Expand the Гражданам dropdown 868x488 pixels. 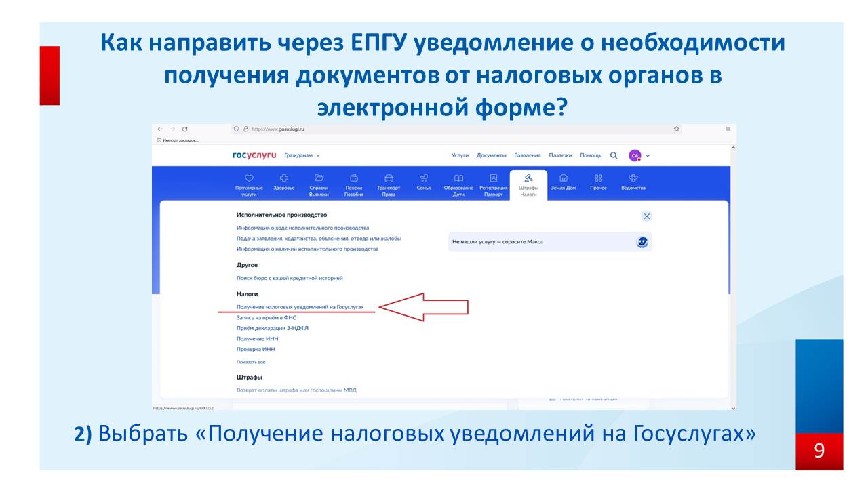(x=302, y=155)
